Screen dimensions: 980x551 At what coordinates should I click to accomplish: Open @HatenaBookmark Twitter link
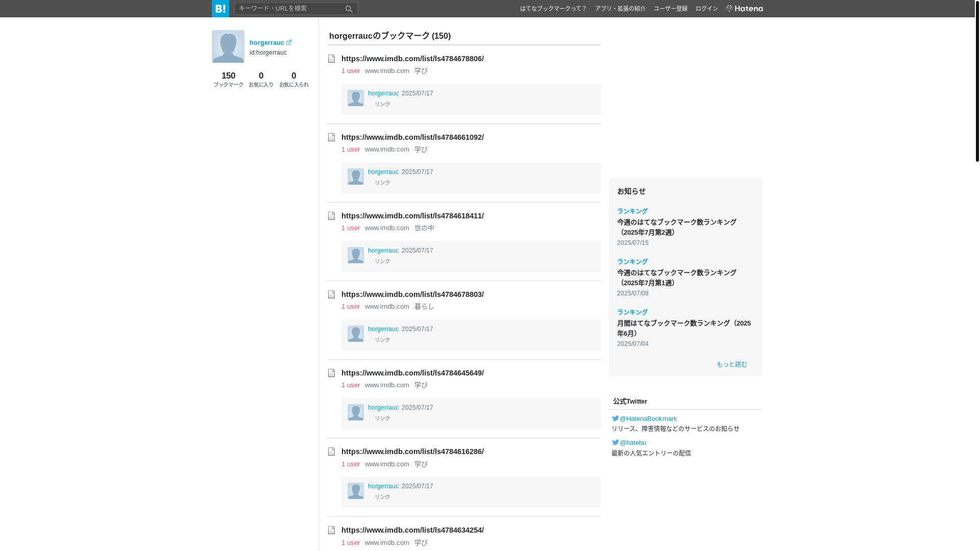[648, 419]
